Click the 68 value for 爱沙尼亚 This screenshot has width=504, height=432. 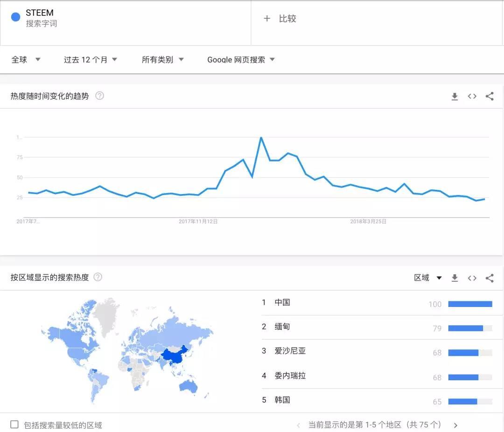[437, 353]
